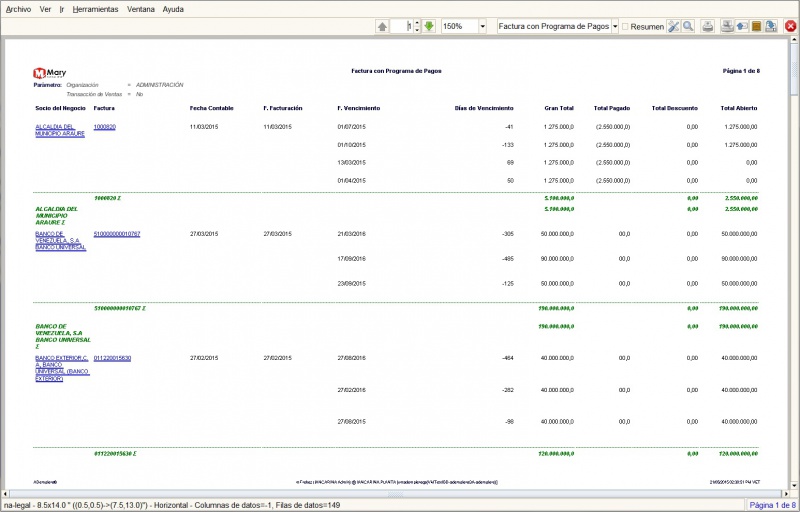Click the green subtotal label 011220015630 Σ
800x512 pixels.
tap(115, 453)
